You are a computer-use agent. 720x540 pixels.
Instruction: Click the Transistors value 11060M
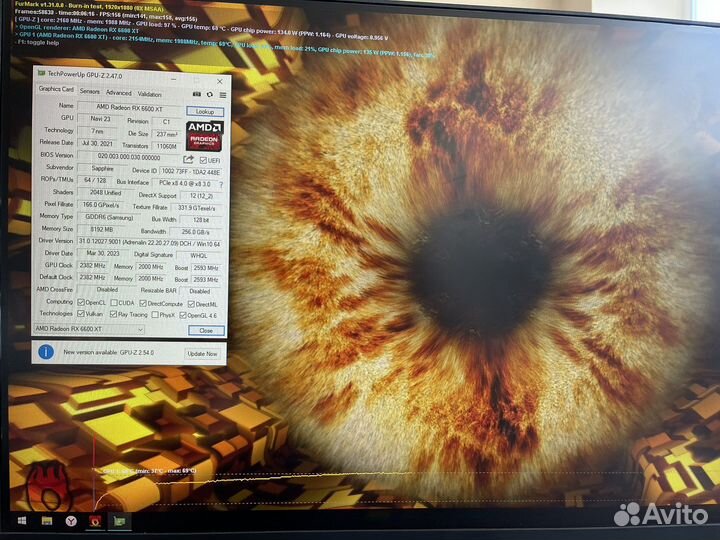pos(166,146)
